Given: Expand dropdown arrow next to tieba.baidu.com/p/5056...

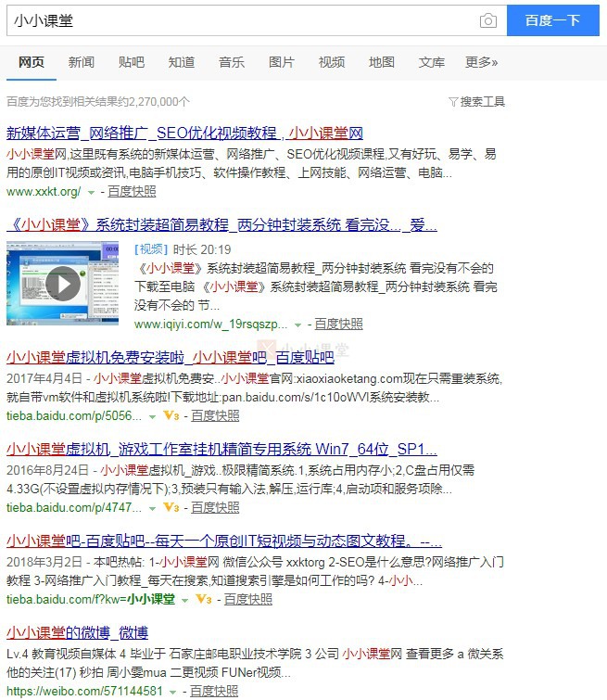Looking at the screenshot, I should [x=152, y=417].
